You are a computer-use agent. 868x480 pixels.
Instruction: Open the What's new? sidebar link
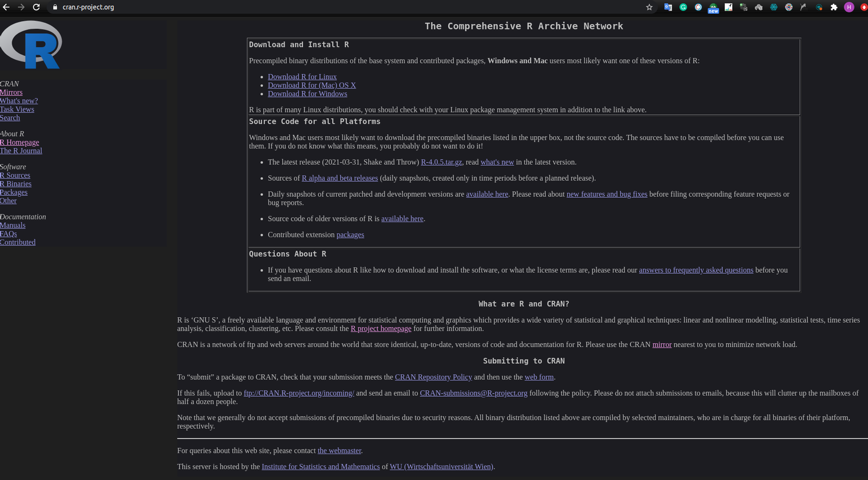[19, 101]
